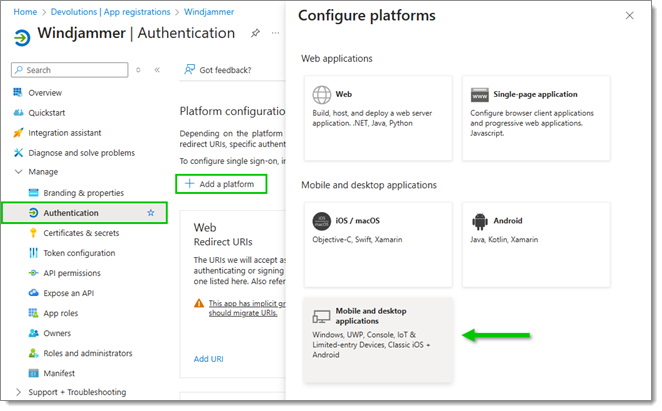
Task: Go to Certificates & secrets
Action: (x=81, y=233)
